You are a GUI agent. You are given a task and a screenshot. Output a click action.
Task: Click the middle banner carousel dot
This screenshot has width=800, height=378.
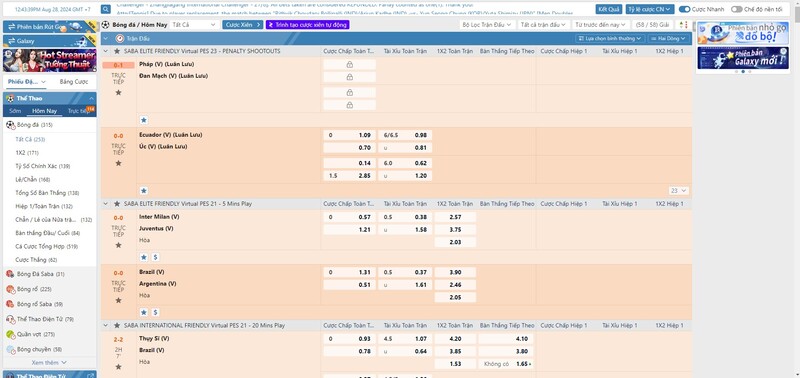pos(743,72)
